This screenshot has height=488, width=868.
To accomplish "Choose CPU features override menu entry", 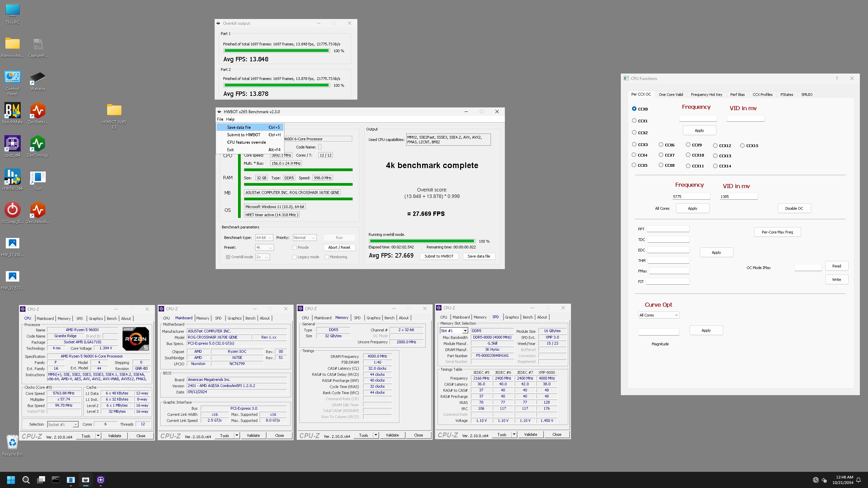I will point(250,142).
